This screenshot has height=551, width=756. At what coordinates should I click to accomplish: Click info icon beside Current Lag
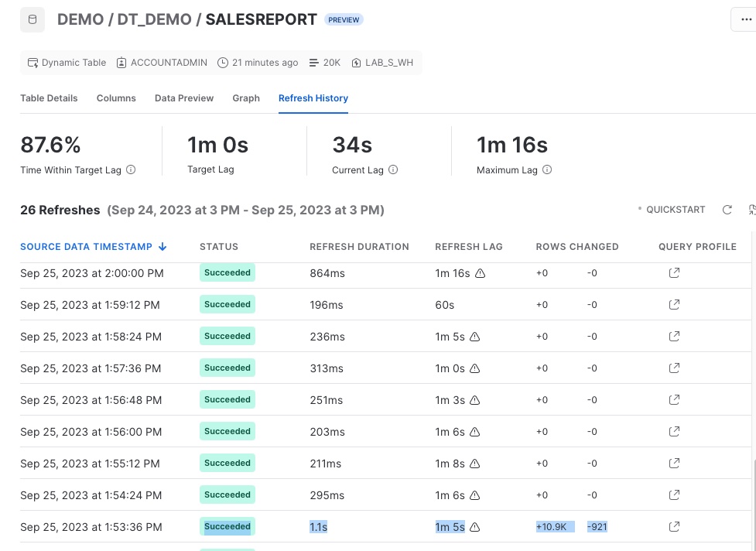(393, 169)
